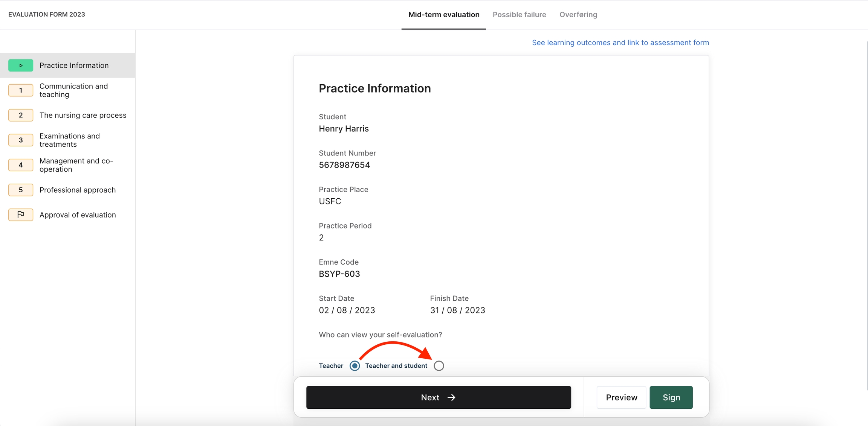Click the arrow icon in Next button
This screenshot has width=868, height=426.
[451, 397]
